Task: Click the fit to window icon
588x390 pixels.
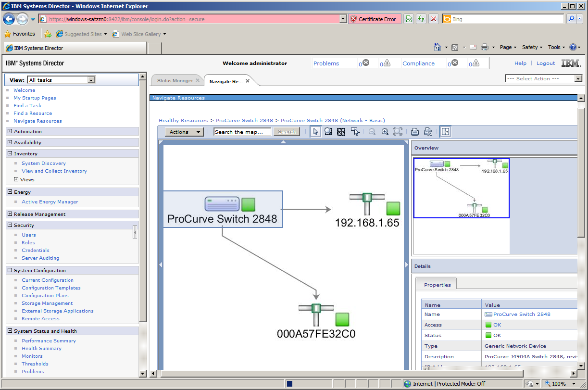Action: pos(398,132)
